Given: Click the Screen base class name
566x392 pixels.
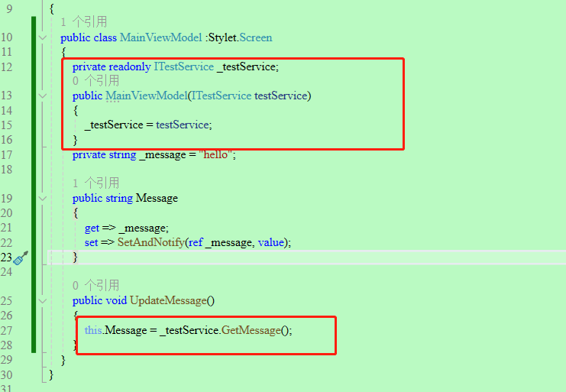Looking at the screenshot, I should click(x=256, y=37).
